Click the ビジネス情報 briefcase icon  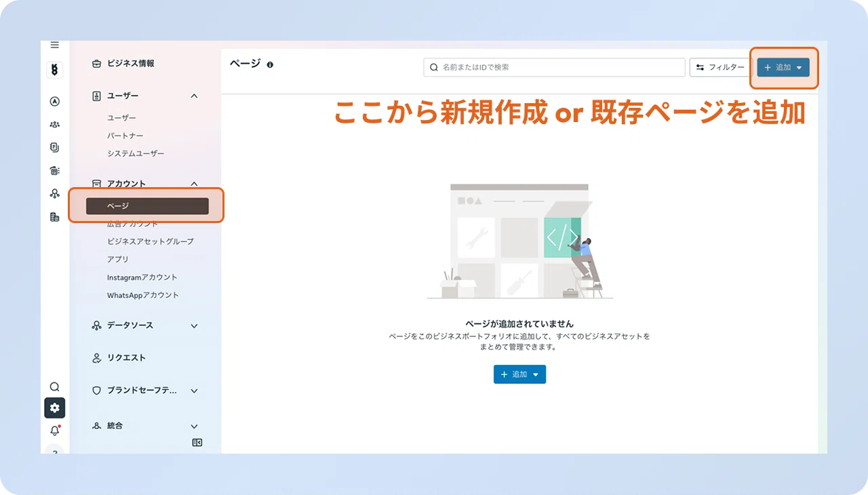[96, 63]
